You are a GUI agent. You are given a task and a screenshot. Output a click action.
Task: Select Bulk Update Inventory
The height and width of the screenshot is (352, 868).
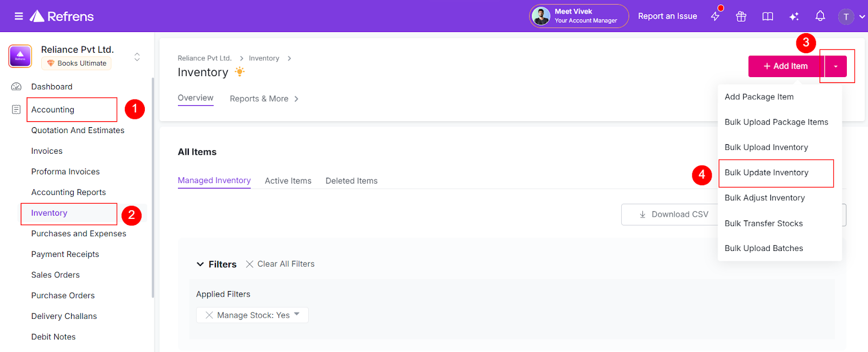[767, 173]
